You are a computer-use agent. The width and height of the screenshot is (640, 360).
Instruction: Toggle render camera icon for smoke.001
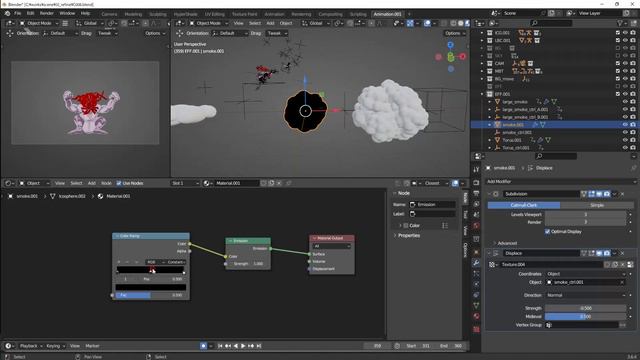[x=633, y=125]
